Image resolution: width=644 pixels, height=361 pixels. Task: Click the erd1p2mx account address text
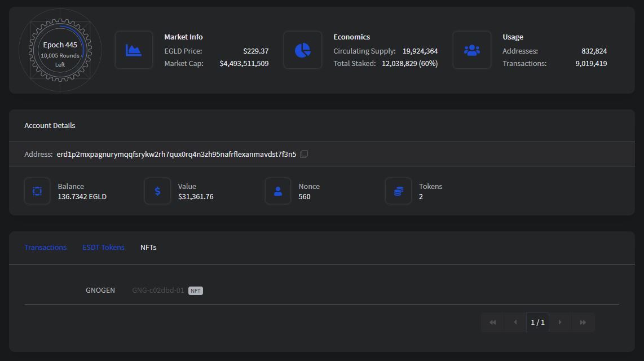point(176,154)
